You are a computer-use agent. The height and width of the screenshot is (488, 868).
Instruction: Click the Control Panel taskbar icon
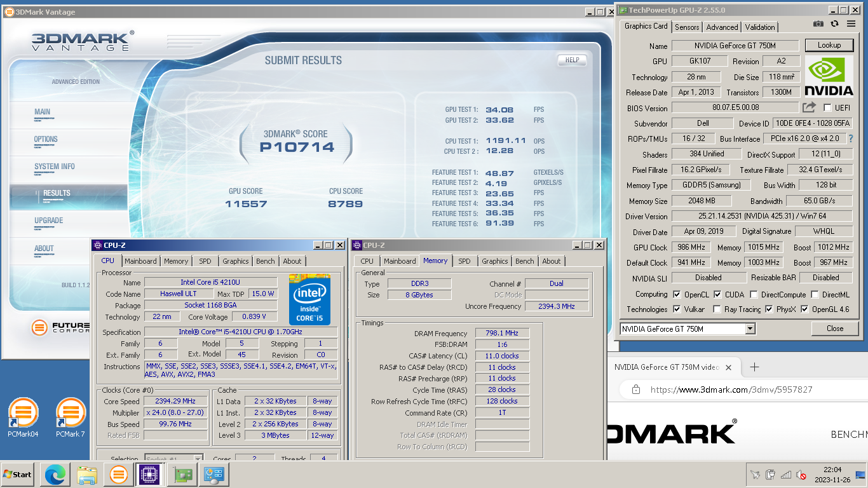point(214,474)
